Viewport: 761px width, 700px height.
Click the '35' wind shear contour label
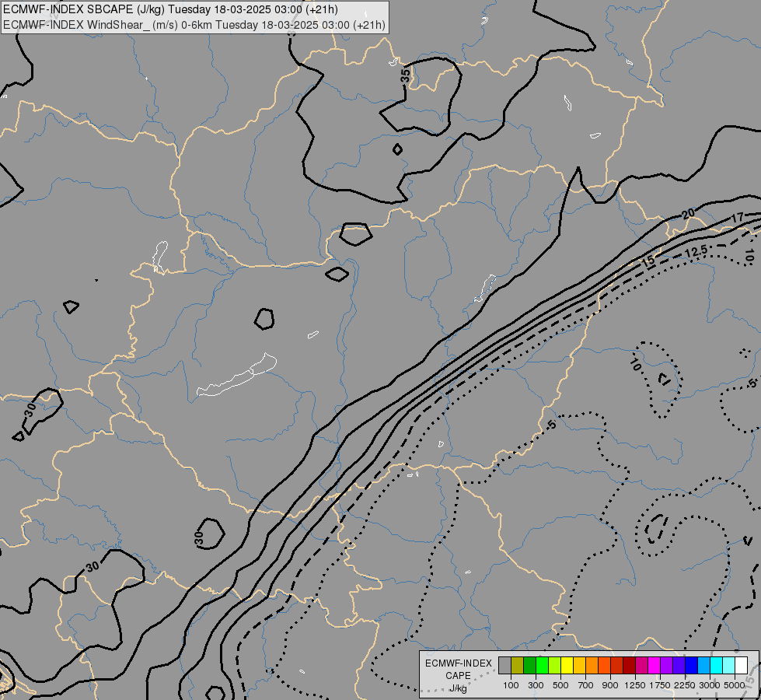pyautogui.click(x=405, y=75)
